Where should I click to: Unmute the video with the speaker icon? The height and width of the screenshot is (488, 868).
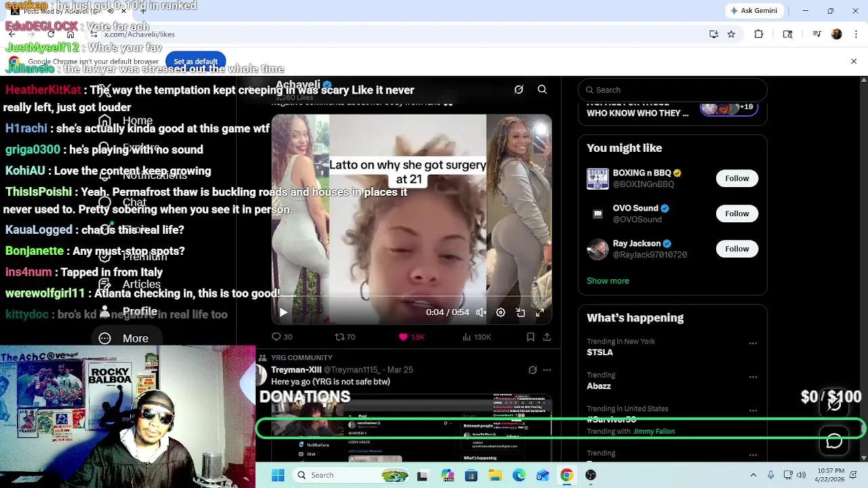coord(481,312)
